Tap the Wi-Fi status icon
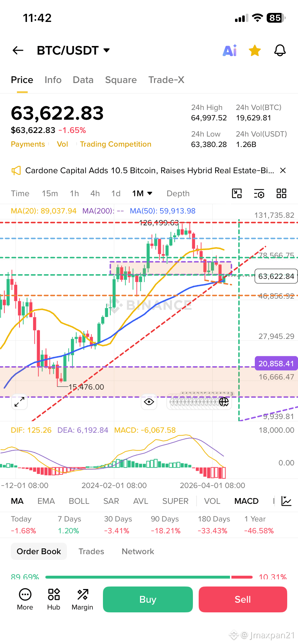 257,18
